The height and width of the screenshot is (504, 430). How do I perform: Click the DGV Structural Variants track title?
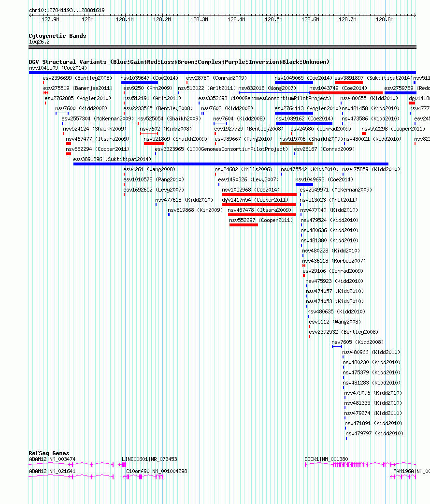179,62
